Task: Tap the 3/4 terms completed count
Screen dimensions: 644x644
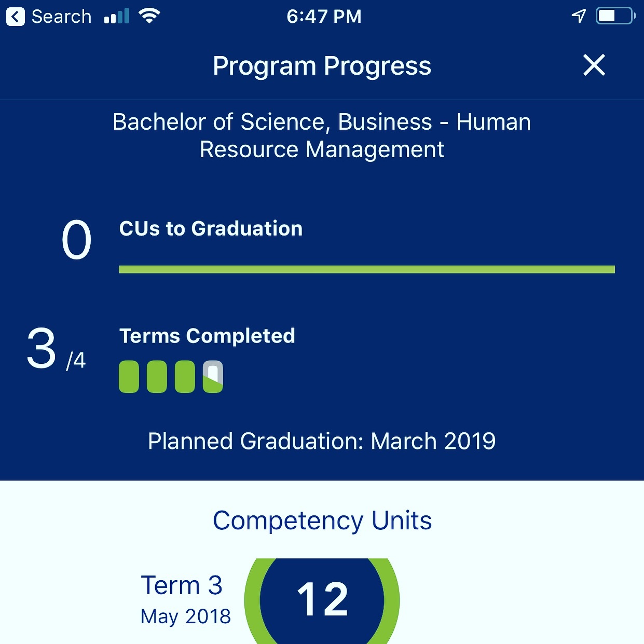Action: click(x=56, y=350)
